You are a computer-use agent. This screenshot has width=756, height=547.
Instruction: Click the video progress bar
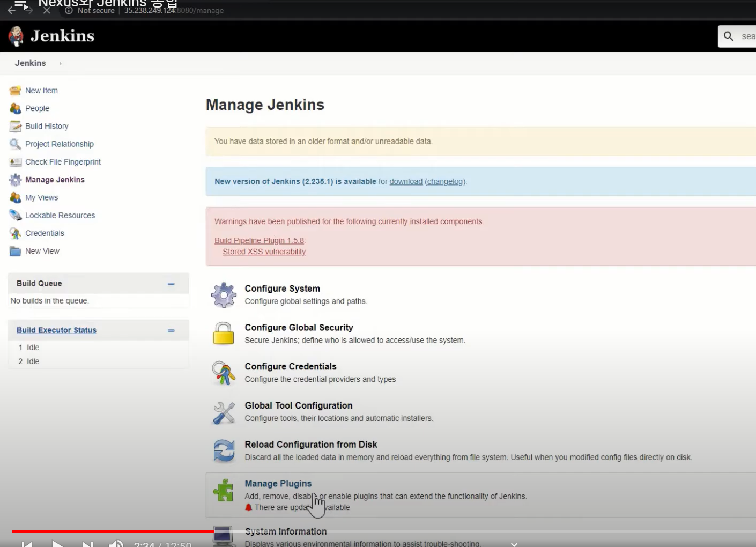coord(384,531)
